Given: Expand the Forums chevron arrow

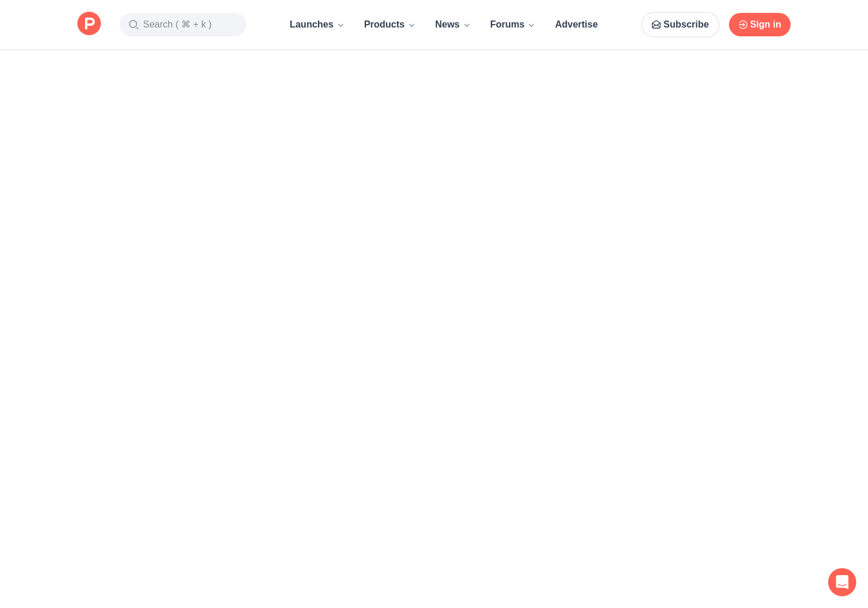Looking at the screenshot, I should (531, 25).
